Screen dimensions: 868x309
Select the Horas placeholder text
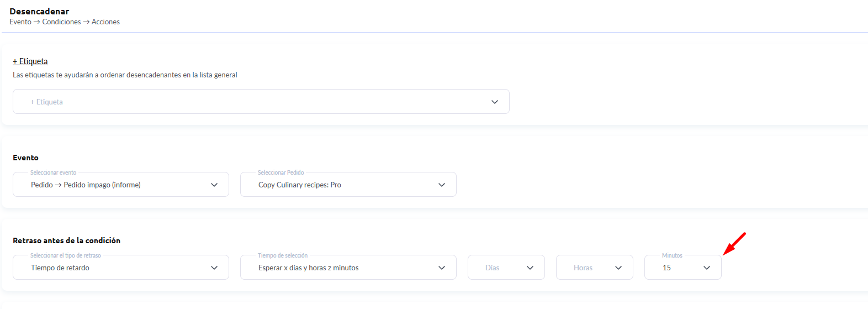(583, 268)
